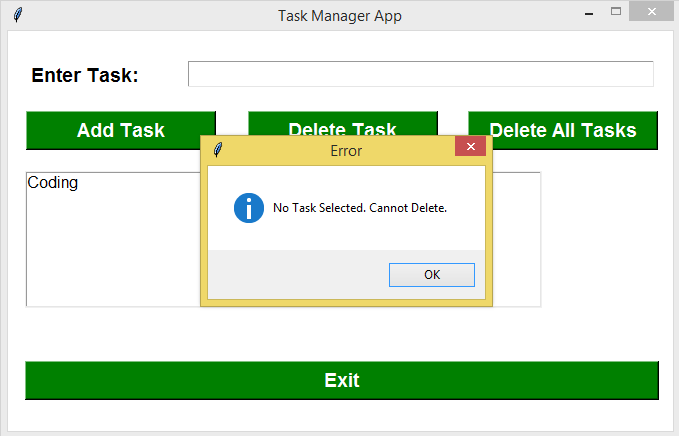This screenshot has height=436, width=679.
Task: Click the Delete All Tasks button
Action: pyautogui.click(x=563, y=130)
